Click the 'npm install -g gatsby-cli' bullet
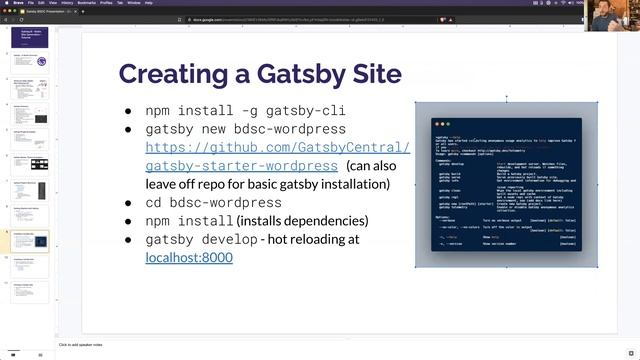 pos(245,111)
